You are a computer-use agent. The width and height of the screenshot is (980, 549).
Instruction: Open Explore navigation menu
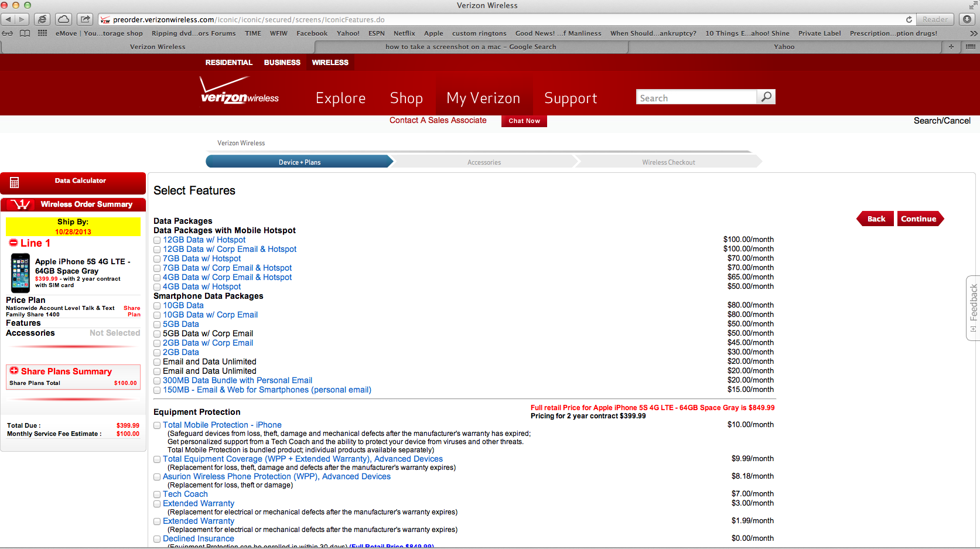pyautogui.click(x=341, y=98)
